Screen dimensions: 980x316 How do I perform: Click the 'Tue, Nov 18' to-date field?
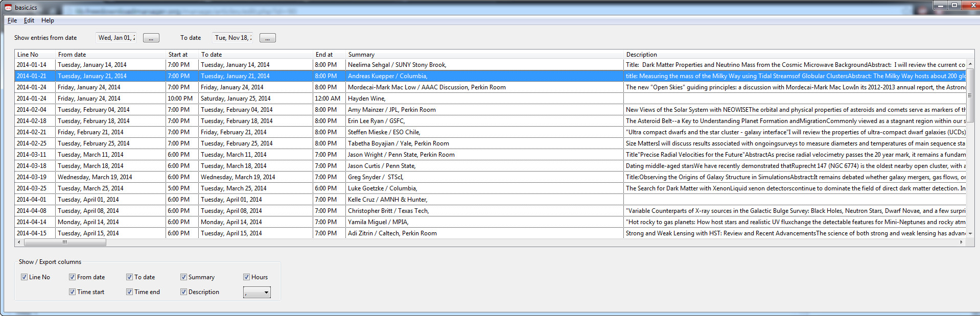coord(232,38)
